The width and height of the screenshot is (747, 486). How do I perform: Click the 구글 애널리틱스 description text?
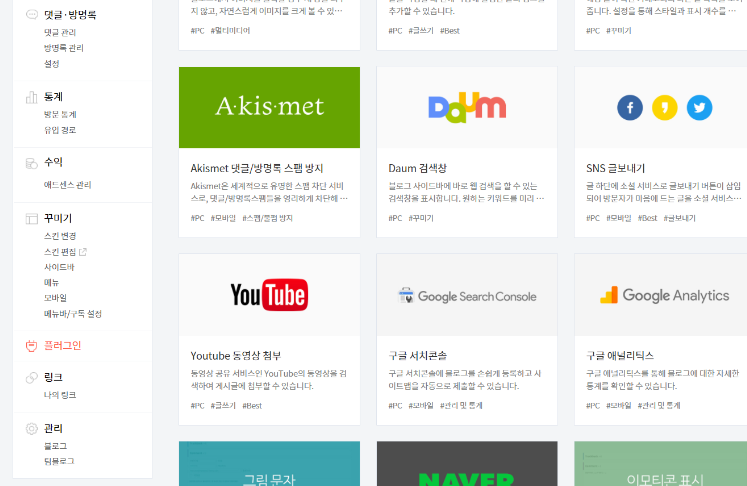point(662,380)
